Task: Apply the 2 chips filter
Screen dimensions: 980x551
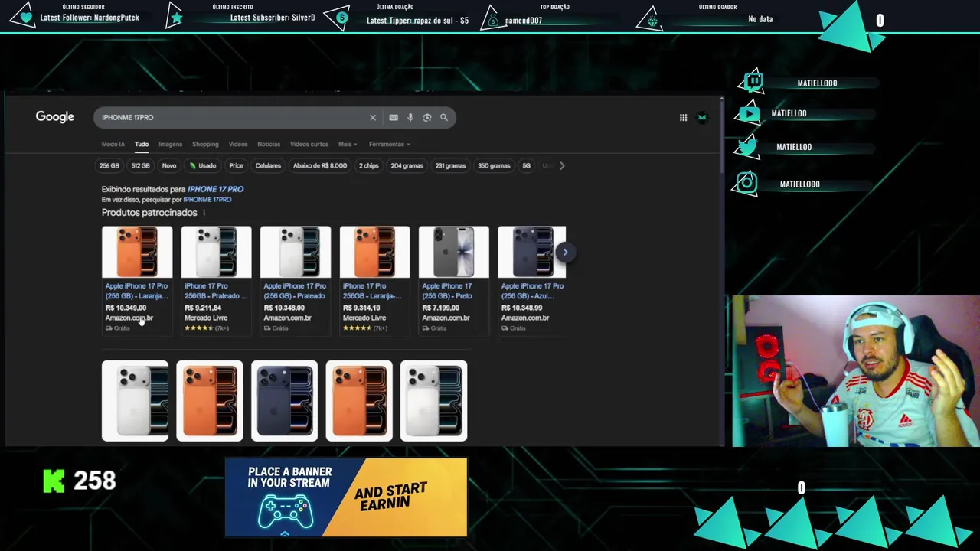Action: pyautogui.click(x=369, y=165)
